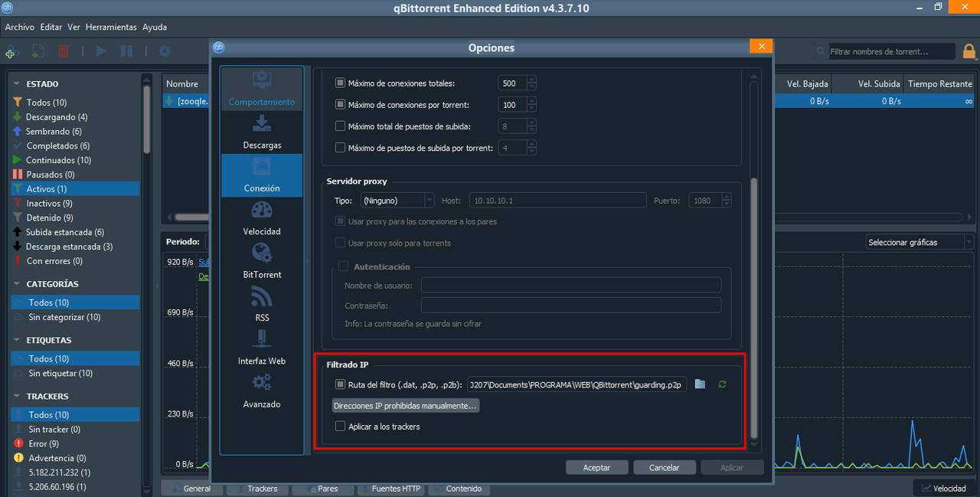980x497 pixels.
Task: Click the add torrent file toolbar icon
Action: click(38, 51)
